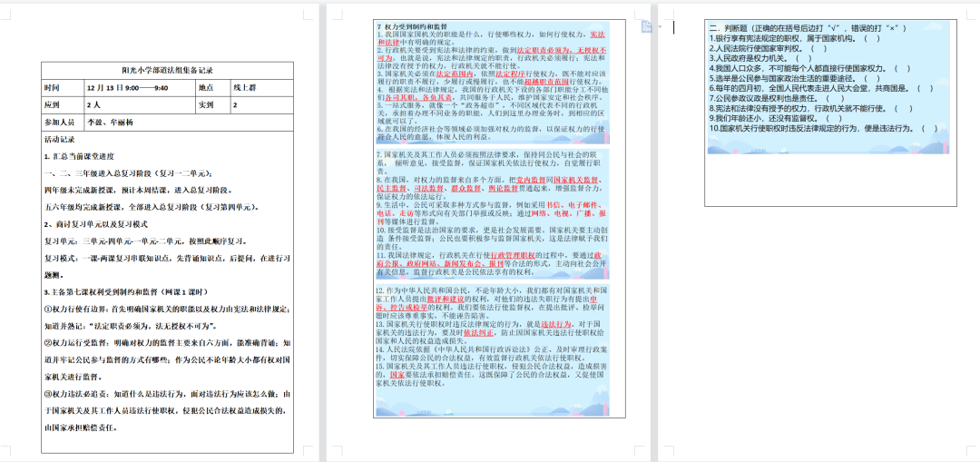The width and height of the screenshot is (980, 462).
Task: Select image titled 7 权力受到制约和监督
Action: [x=494, y=82]
